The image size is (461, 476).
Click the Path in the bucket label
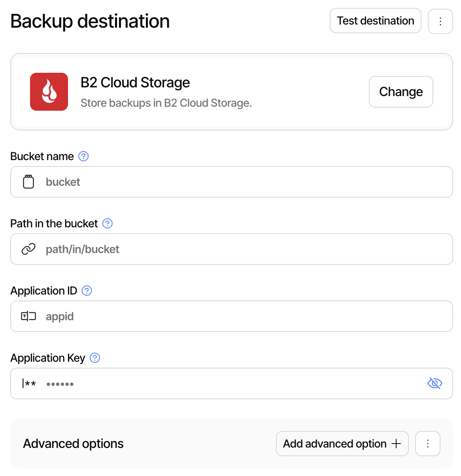[54, 223]
